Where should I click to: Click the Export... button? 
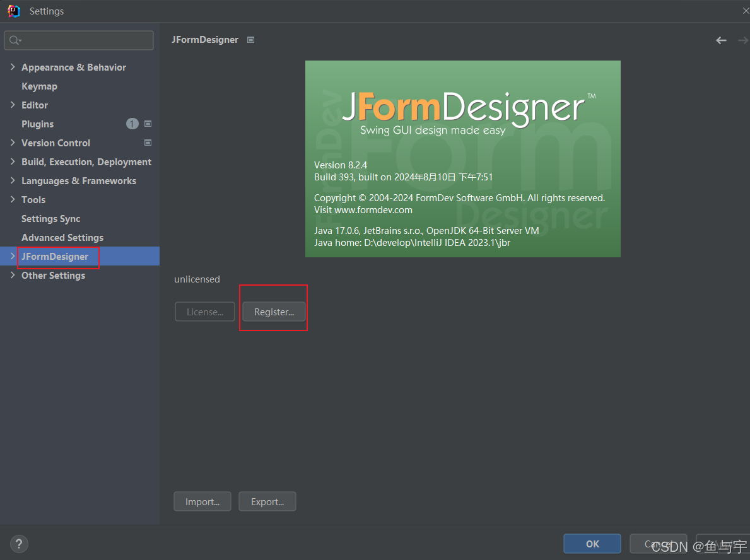point(267,501)
